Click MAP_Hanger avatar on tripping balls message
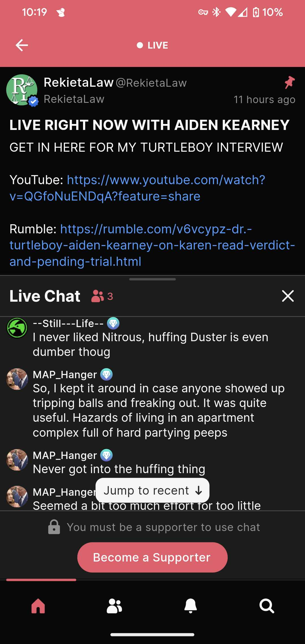Image resolution: width=305 pixels, height=644 pixels. coord(17,379)
